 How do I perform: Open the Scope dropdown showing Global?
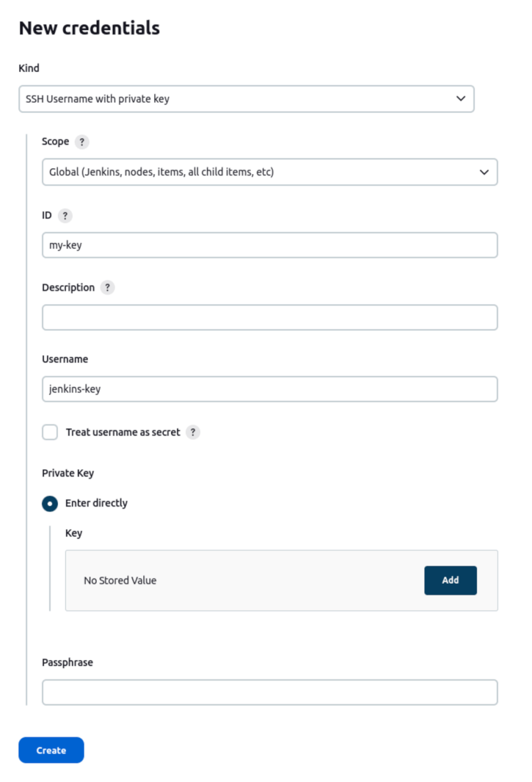coord(270,172)
